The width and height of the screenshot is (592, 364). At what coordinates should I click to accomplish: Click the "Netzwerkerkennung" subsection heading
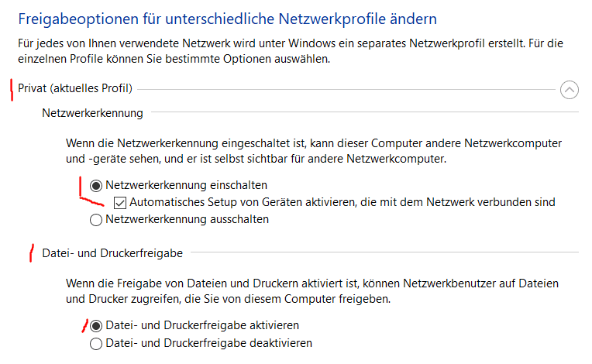tap(92, 113)
